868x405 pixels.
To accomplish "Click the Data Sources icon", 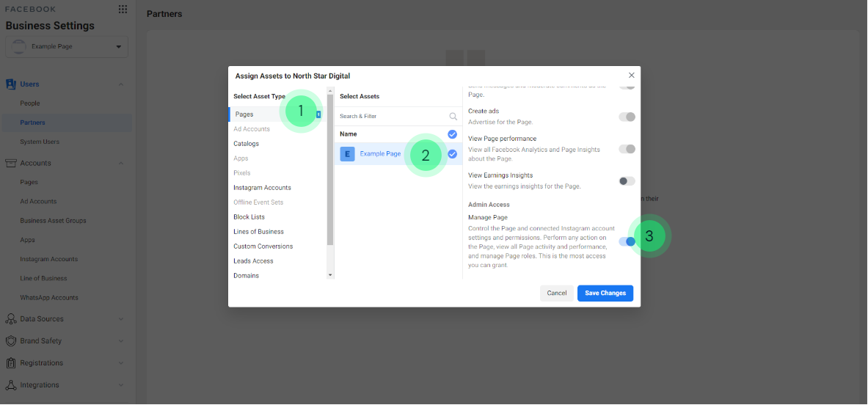I will (10, 319).
